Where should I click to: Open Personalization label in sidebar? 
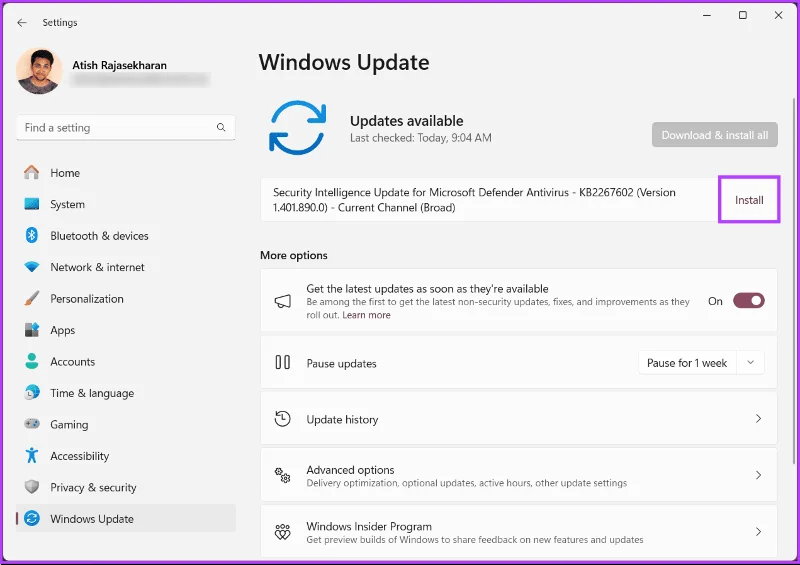(87, 299)
